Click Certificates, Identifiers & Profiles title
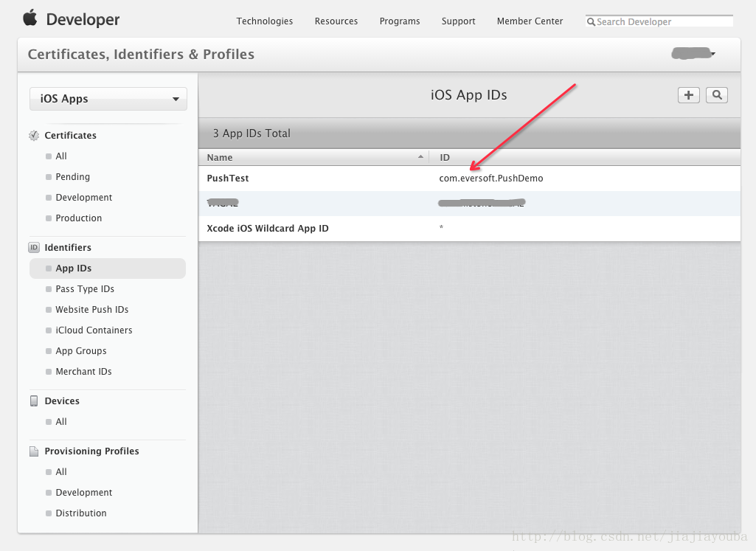Viewport: 756px width, 551px height. [141, 54]
